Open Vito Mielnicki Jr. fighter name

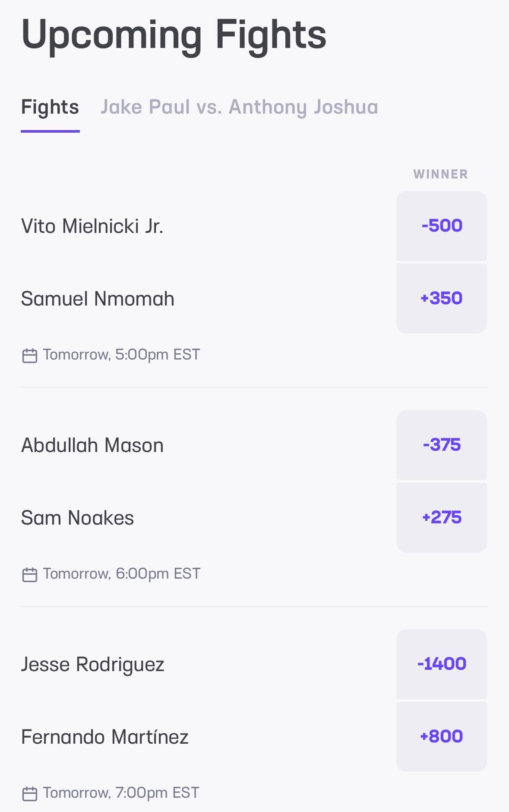point(92,226)
